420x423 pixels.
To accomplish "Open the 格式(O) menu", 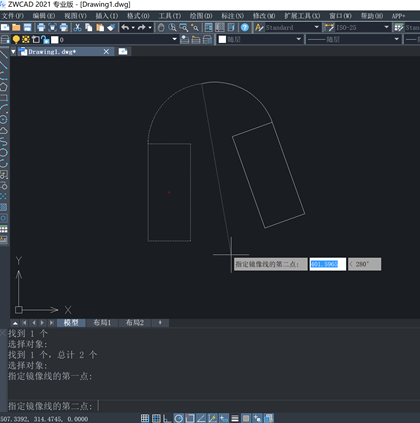I will (x=138, y=16).
